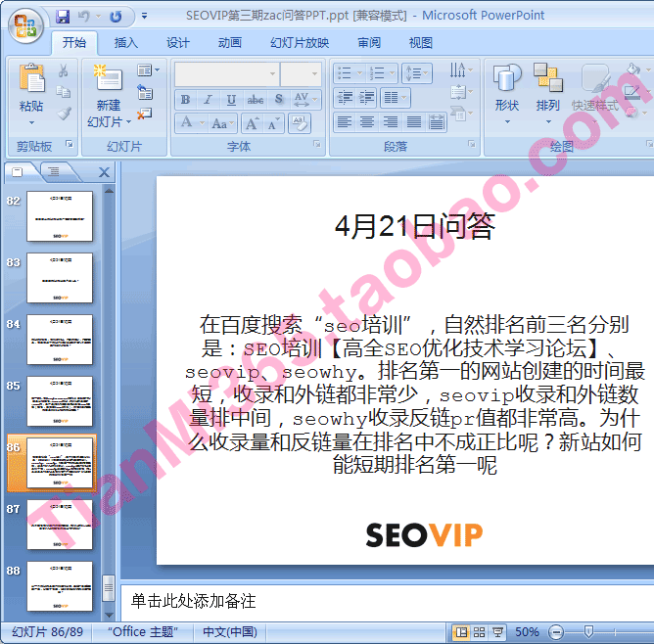Viewport: 654px width, 644px height.
Task: Toggle Align Text Left
Action: pyautogui.click(x=345, y=122)
